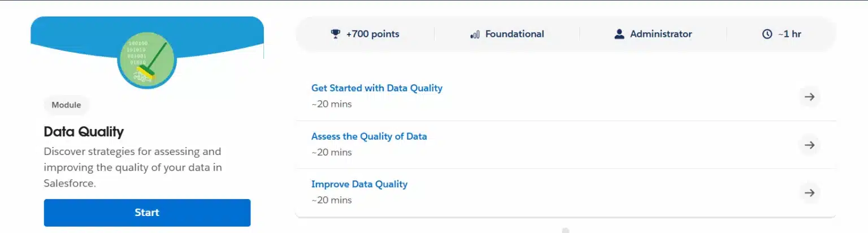The image size is (868, 233).
Task: Click the ~1 hr duration text
Action: (789, 34)
